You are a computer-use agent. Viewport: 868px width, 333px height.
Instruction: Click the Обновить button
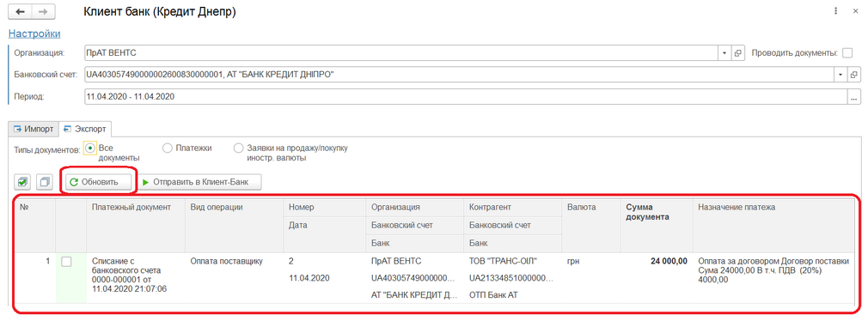[99, 182]
